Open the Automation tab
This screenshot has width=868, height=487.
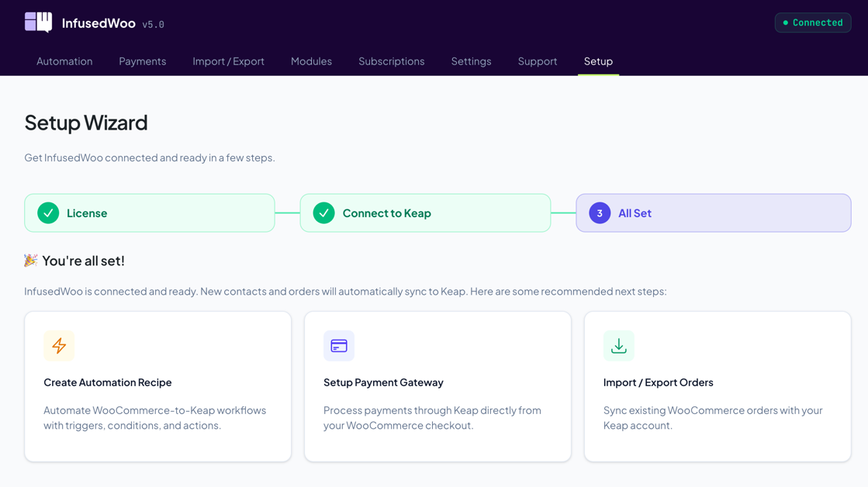click(x=64, y=61)
